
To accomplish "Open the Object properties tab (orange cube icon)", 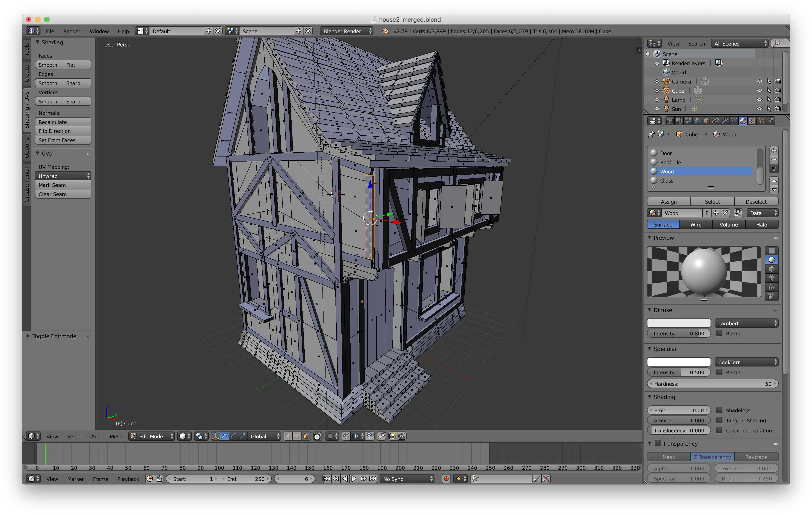I will click(x=706, y=121).
